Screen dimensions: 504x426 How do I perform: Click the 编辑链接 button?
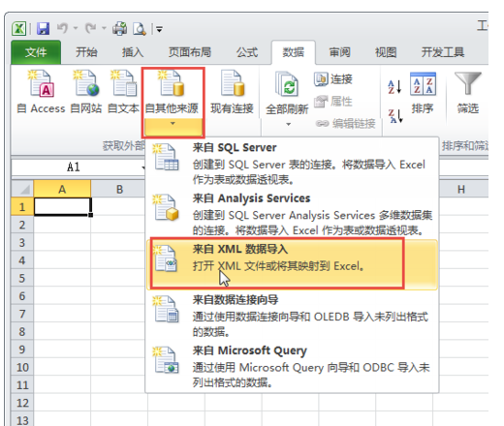pos(345,123)
